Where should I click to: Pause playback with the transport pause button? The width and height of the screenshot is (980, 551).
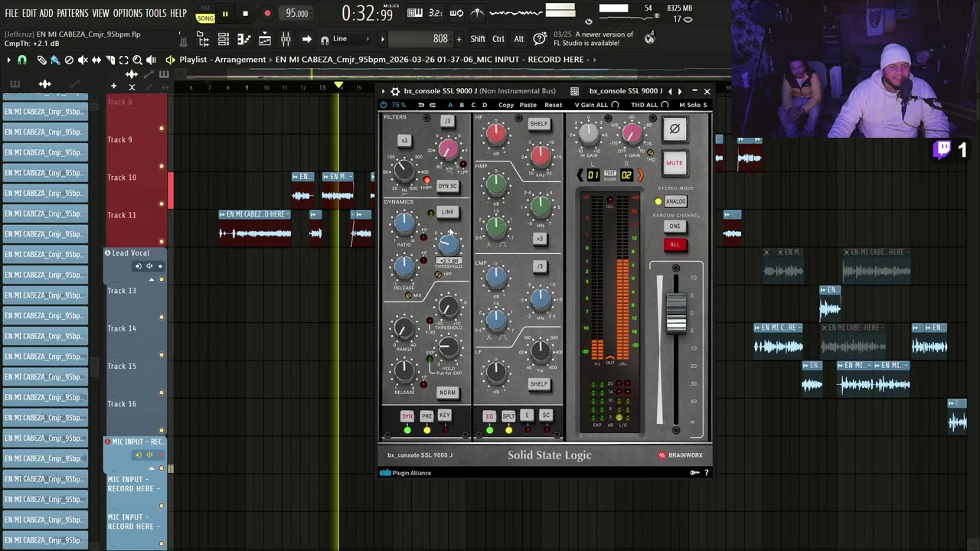tap(225, 13)
